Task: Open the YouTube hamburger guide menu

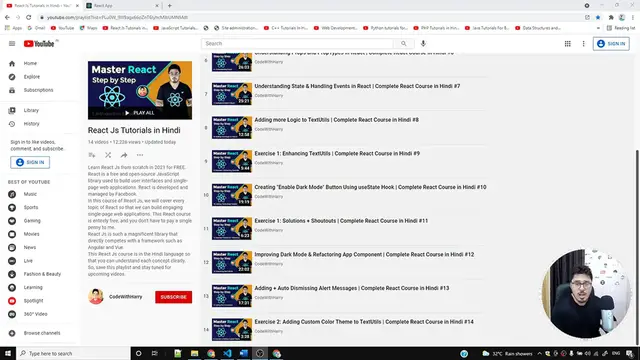Action: 12,44
